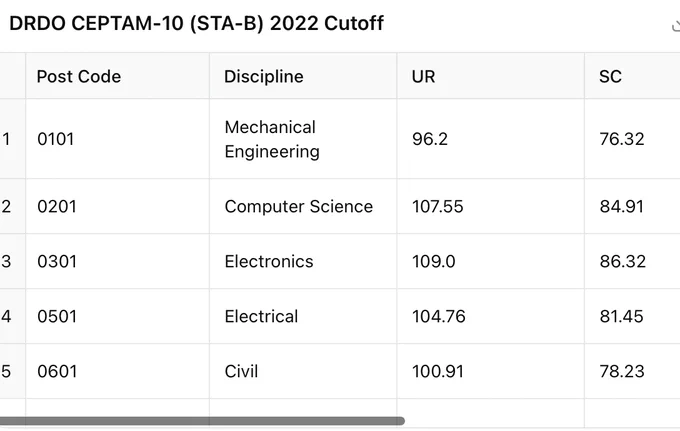Select SC value 76.32 cell
Screen dimensions: 680x431
(x=632, y=139)
